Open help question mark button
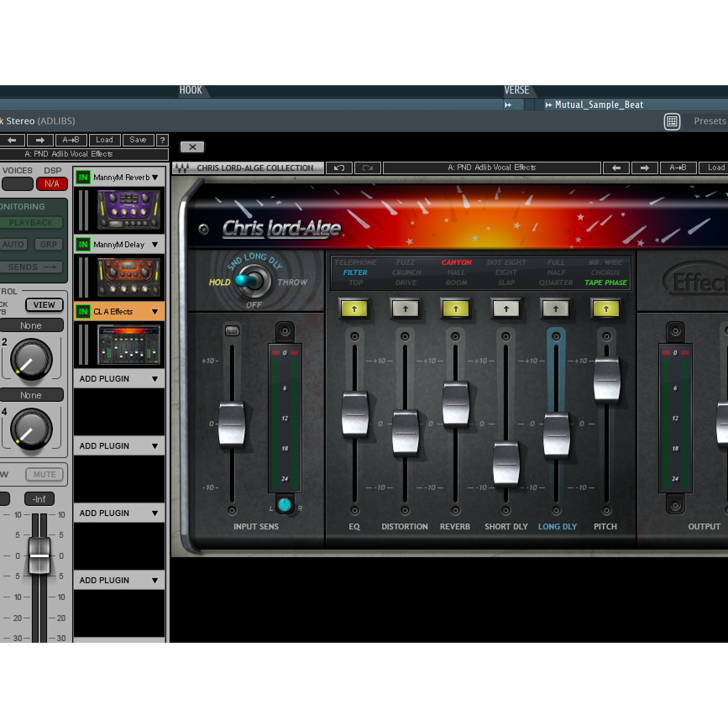The image size is (728, 728). coord(162,140)
